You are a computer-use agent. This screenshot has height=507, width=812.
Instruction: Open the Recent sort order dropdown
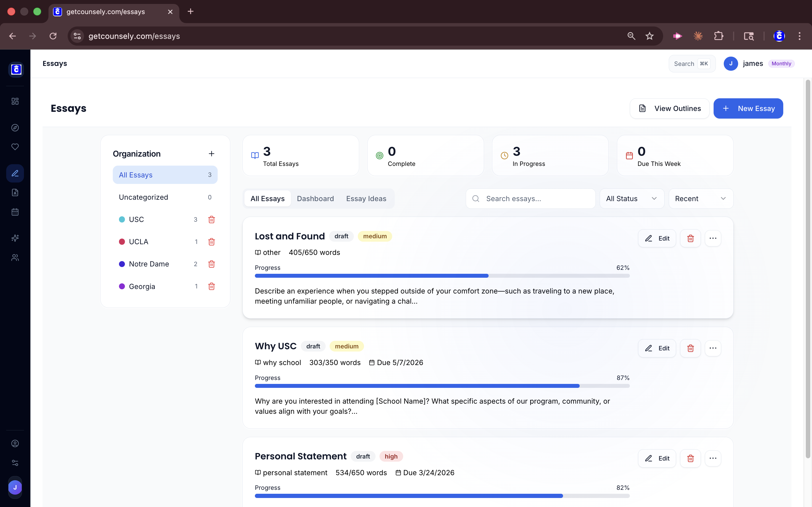click(x=700, y=198)
